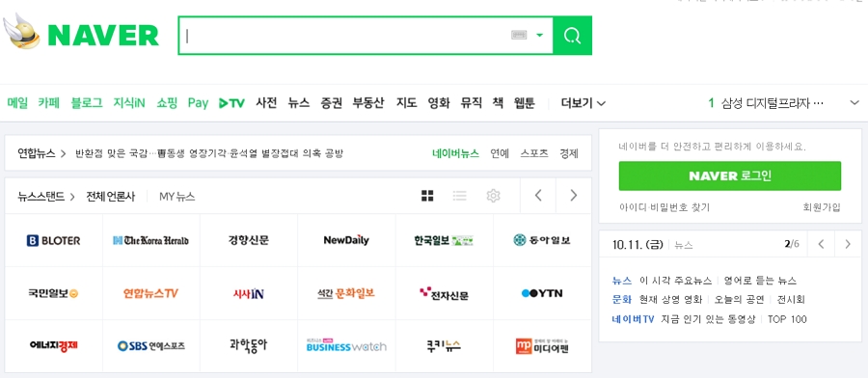Open SBS 연예스포츠 press logo

point(151,346)
